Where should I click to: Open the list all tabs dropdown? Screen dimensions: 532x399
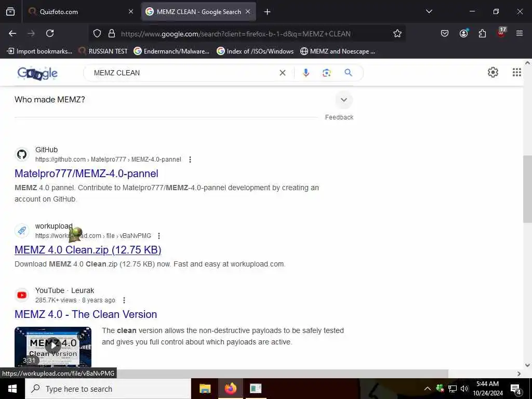(x=429, y=11)
